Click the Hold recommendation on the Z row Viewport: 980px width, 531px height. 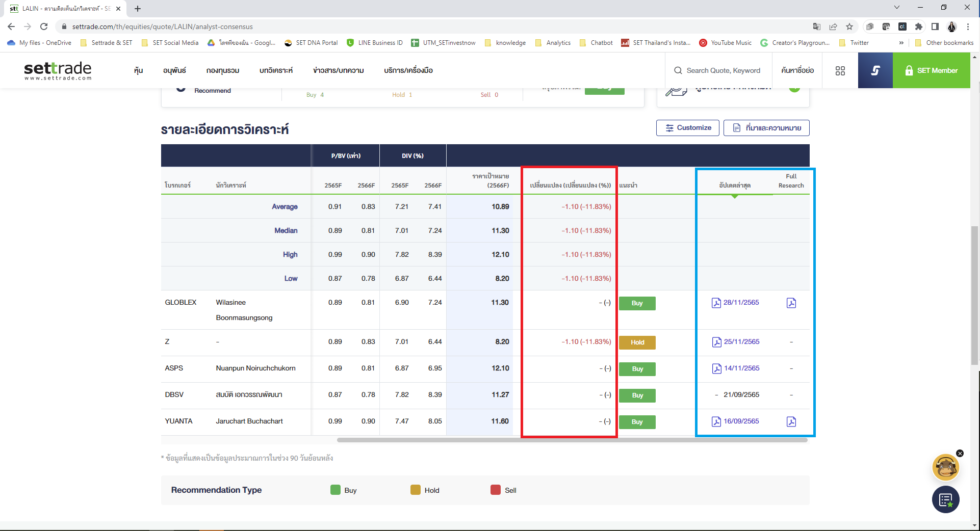click(x=637, y=342)
